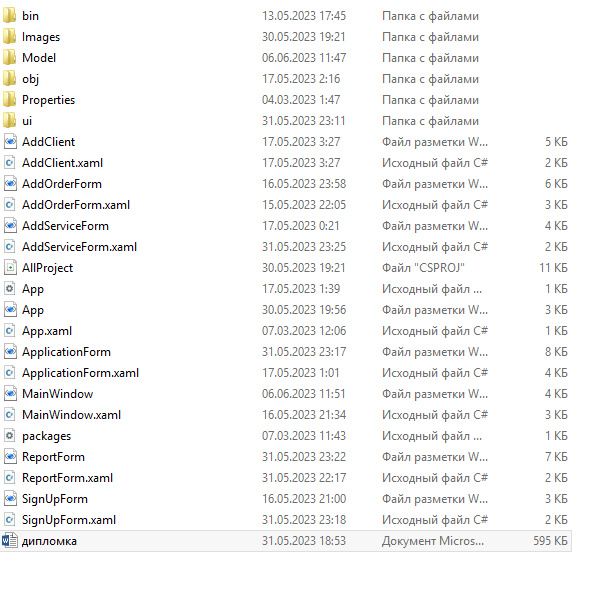The image size is (601, 589).
Task: Select the AddClient.xaml file icon
Action: 10,163
